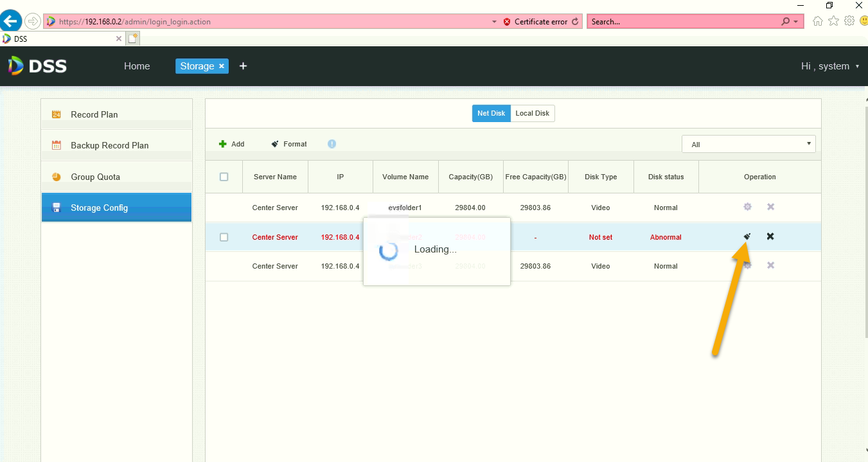Click the browser forward arrow button

click(32, 21)
